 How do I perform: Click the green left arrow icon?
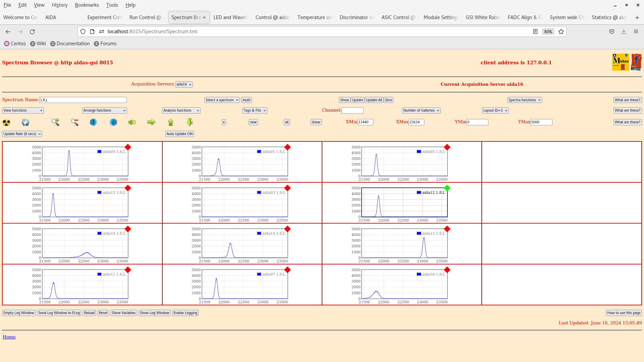(x=132, y=122)
